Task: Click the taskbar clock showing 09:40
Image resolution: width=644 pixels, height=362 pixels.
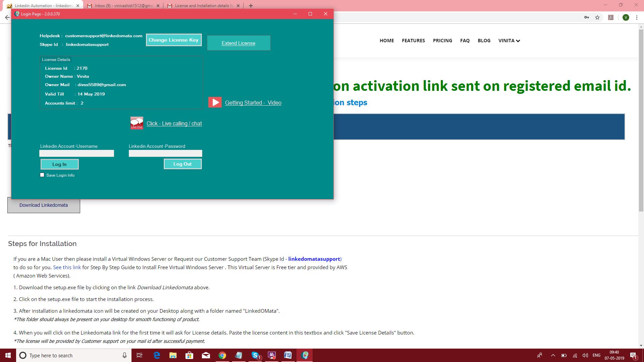Action: click(x=614, y=355)
